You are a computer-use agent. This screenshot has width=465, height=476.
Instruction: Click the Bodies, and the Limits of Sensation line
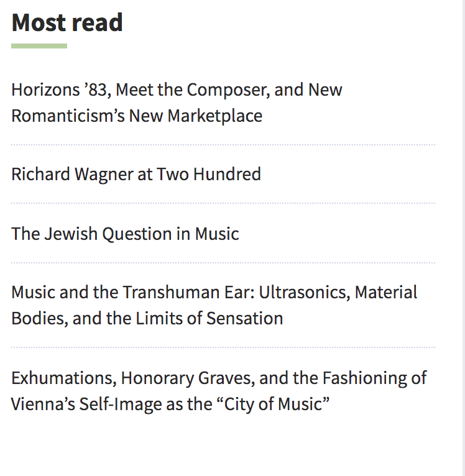pyautogui.click(x=147, y=318)
